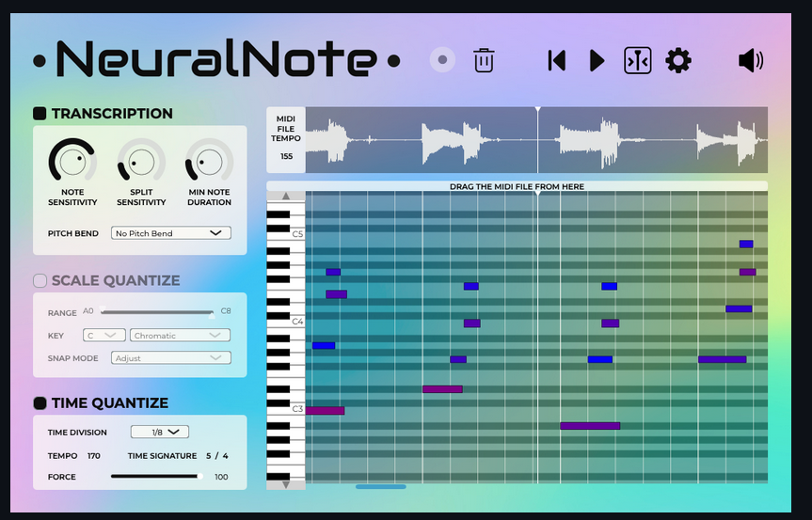Click the C4 label on the keyboard
Screen dimensions: 812x520
pyautogui.click(x=297, y=322)
